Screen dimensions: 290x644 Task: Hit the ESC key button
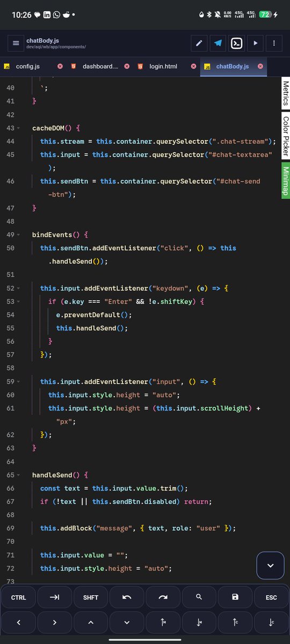271,597
